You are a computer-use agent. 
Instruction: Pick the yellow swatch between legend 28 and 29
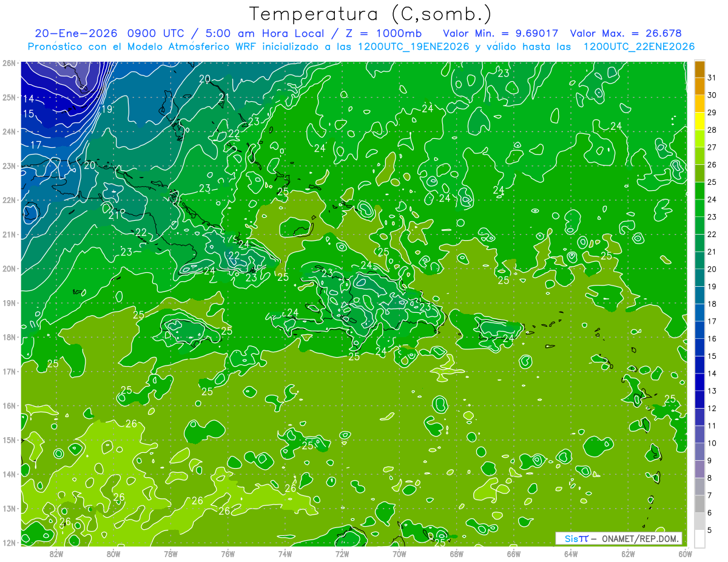coord(699,121)
